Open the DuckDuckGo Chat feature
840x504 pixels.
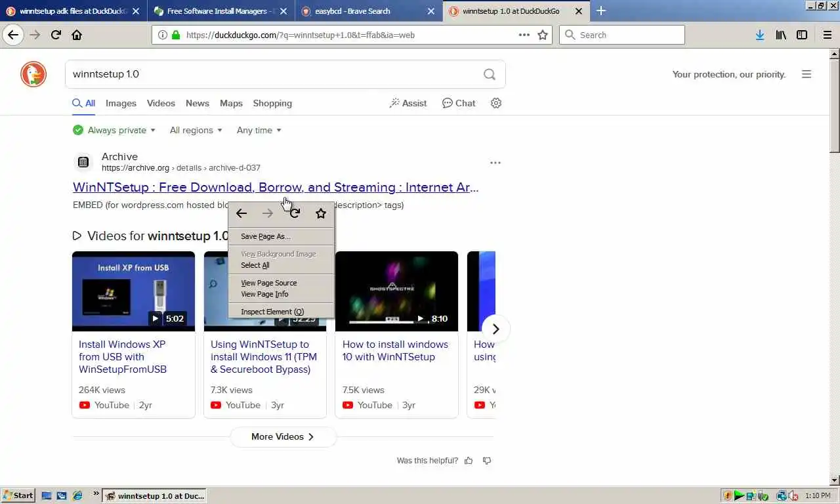[459, 103]
